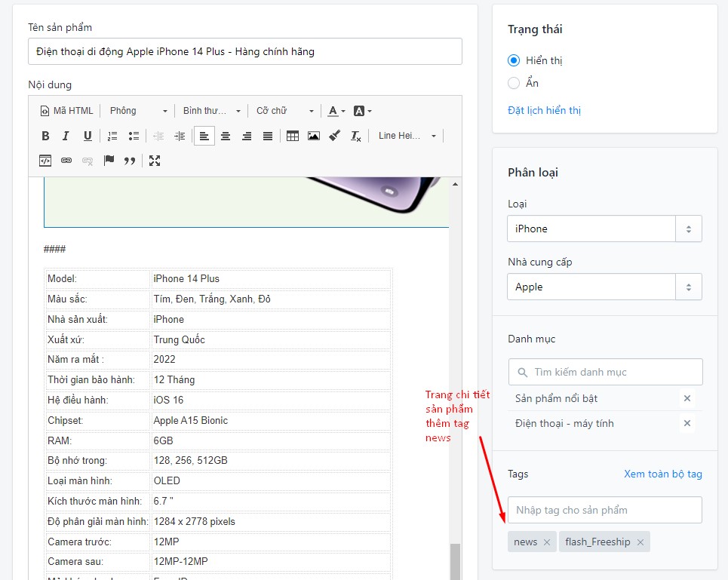Click the iOS 16 cell
The image size is (728, 580).
[271, 400]
